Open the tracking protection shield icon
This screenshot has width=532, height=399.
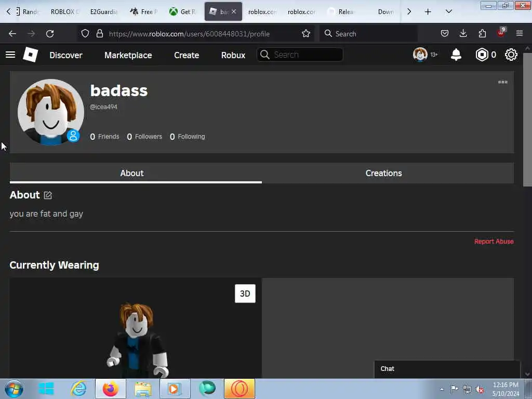pyautogui.click(x=85, y=34)
